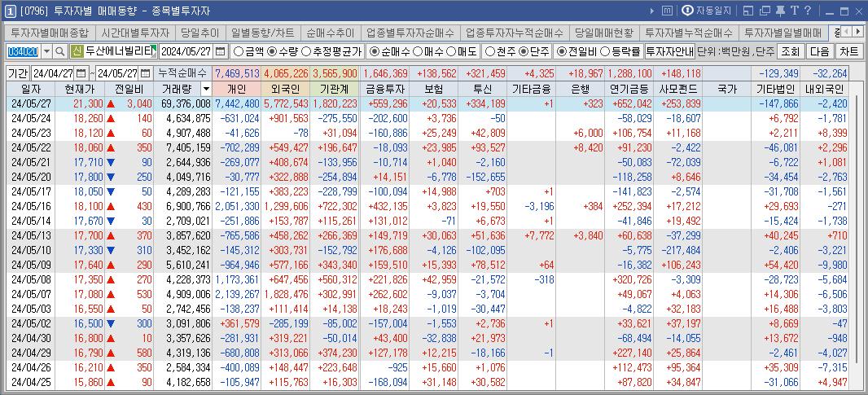Open the 거래량 column dropdown arrow
The height and width of the screenshot is (395, 868).
coord(206,89)
